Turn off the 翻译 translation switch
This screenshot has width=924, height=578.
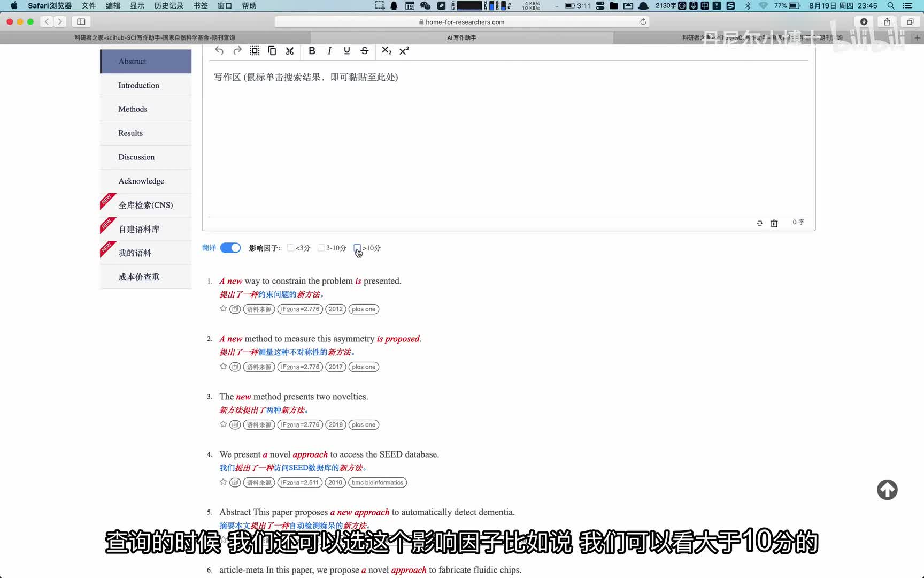pyautogui.click(x=230, y=248)
